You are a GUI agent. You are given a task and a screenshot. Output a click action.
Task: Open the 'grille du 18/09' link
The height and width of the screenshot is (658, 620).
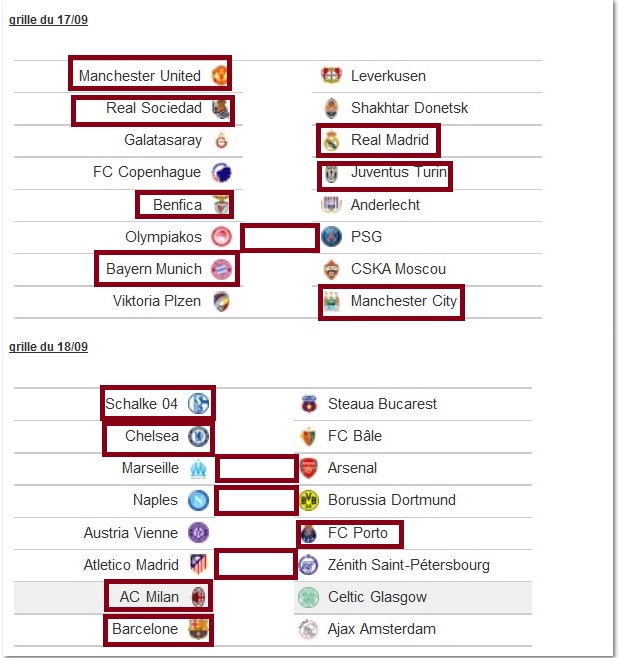click(48, 347)
